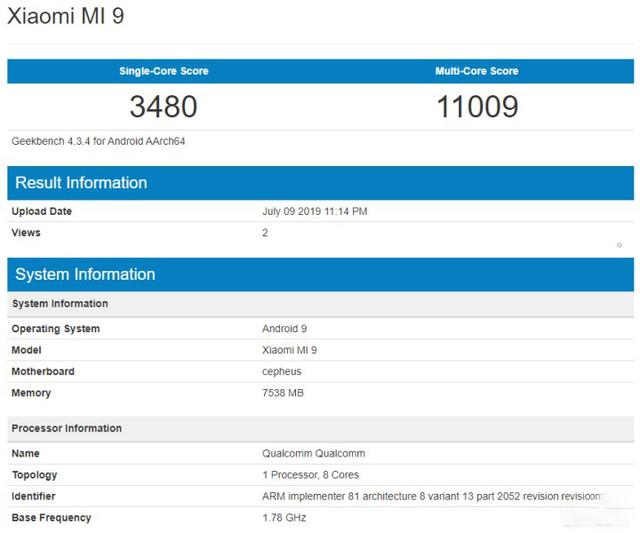The height and width of the screenshot is (533, 640).
Task: Select the Multi-Core Score header
Action: pyautogui.click(x=477, y=71)
